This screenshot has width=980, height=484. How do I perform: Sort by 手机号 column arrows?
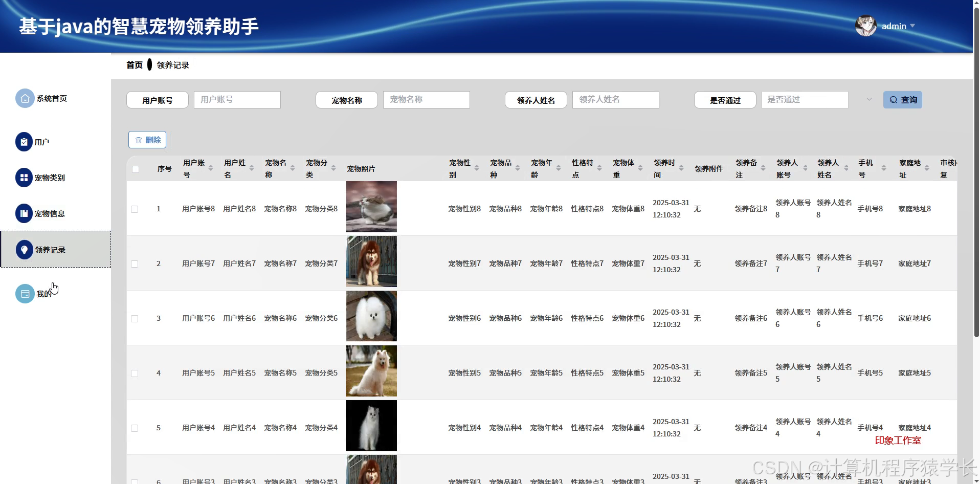[883, 168]
